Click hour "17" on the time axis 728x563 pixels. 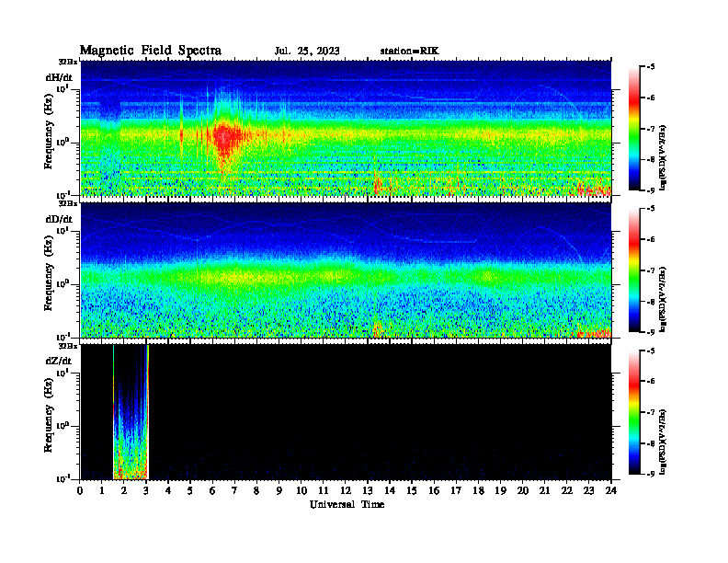tap(456, 490)
